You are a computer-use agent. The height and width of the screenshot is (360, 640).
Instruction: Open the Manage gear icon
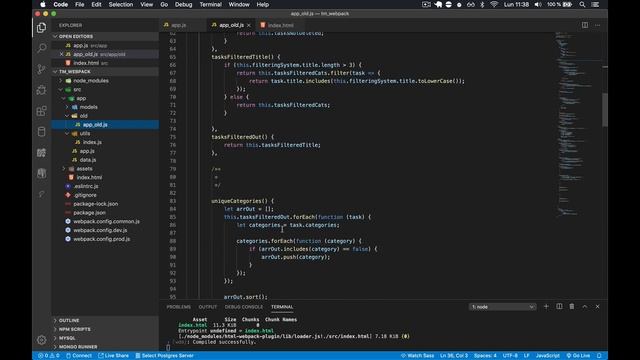coord(41,340)
